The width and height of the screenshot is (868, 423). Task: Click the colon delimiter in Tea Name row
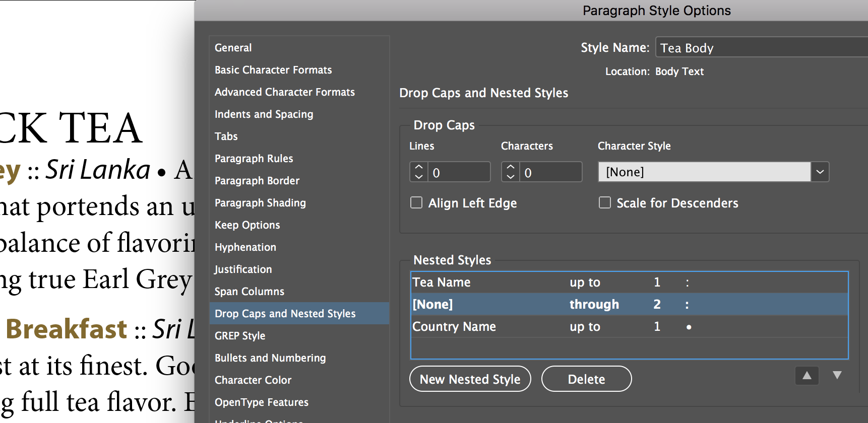pos(687,283)
